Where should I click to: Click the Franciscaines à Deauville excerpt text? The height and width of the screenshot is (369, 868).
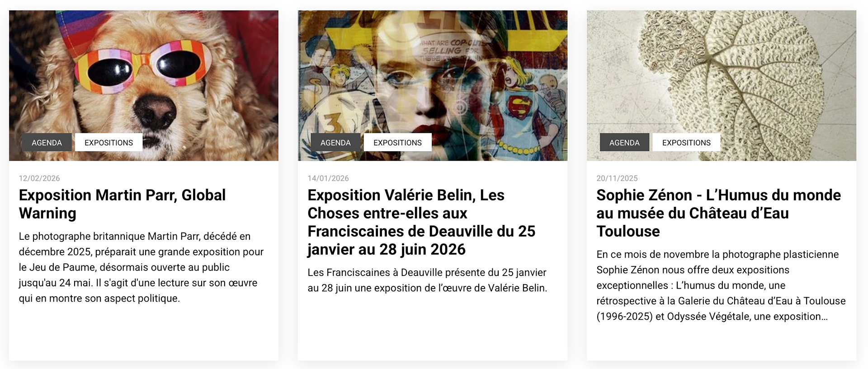[427, 280]
